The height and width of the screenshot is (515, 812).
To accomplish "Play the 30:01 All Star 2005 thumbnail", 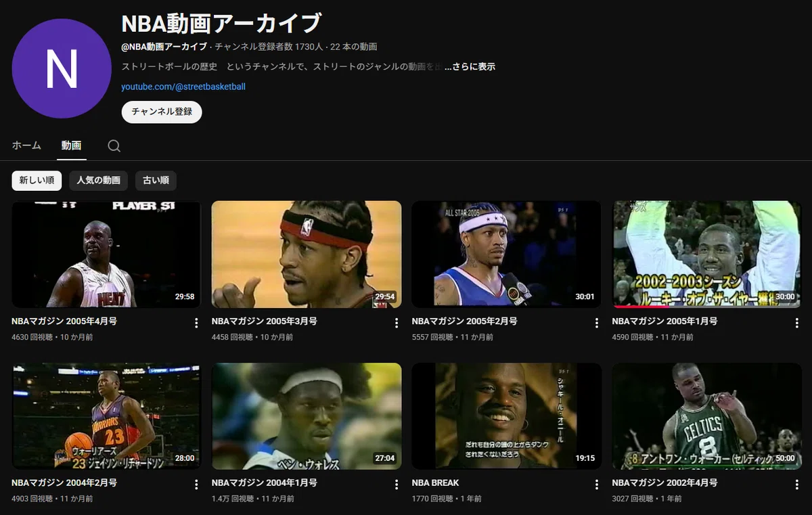I will point(507,254).
